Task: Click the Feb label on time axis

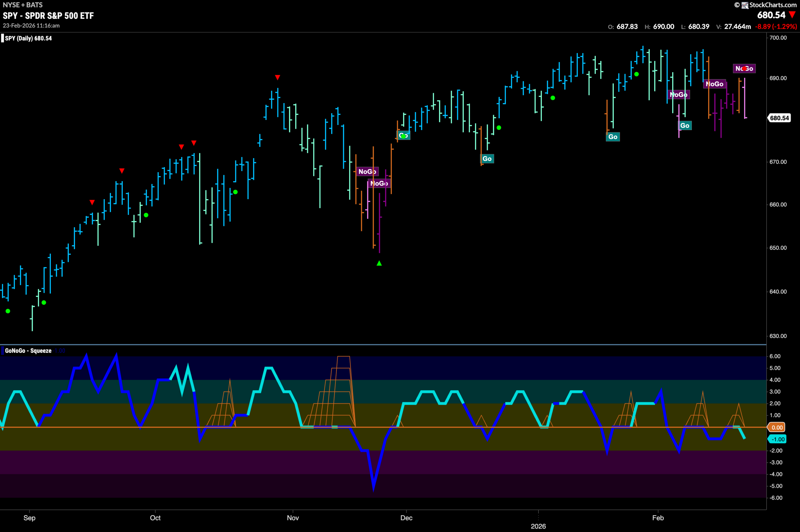Action: click(x=658, y=518)
